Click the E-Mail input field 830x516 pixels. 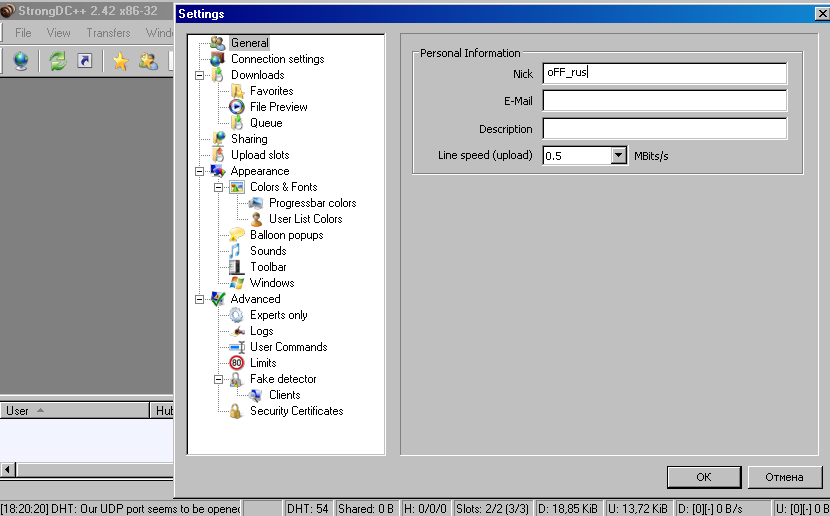pyautogui.click(x=665, y=101)
